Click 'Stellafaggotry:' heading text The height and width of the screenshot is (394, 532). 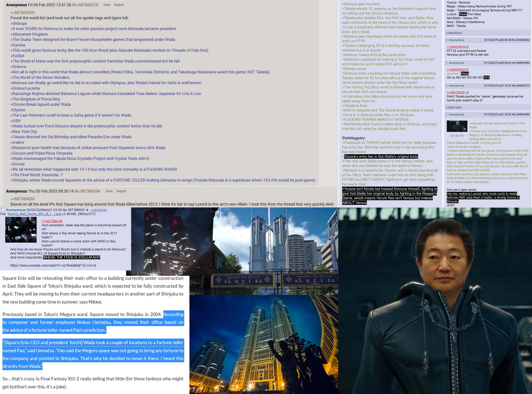(354, 138)
